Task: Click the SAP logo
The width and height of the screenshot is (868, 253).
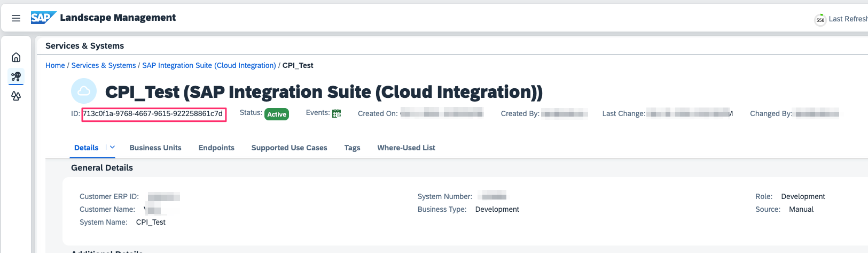Action: [x=43, y=18]
